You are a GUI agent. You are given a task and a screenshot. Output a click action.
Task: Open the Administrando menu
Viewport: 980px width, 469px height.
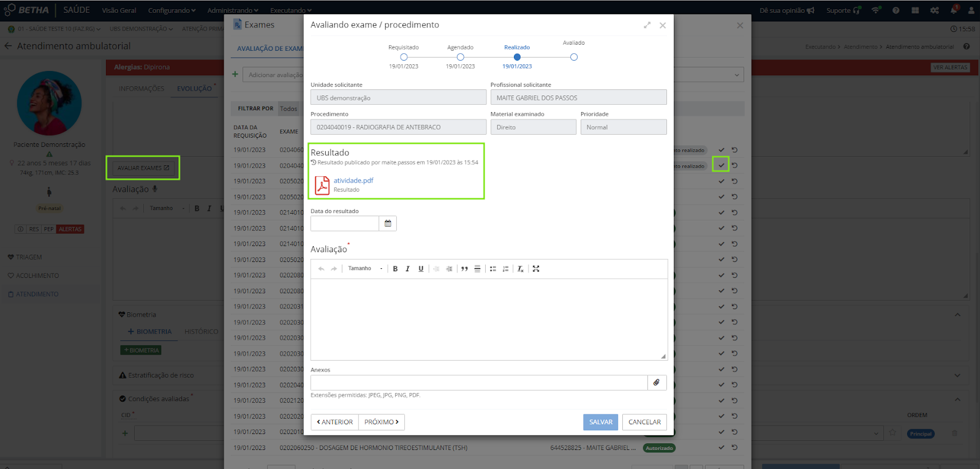click(233, 10)
